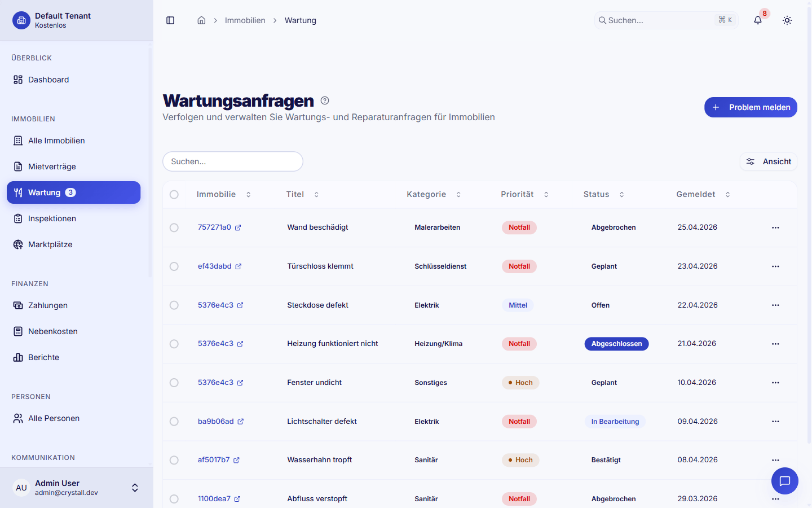This screenshot has width=812, height=508.
Task: Open the Ansicht view options
Action: (769, 161)
